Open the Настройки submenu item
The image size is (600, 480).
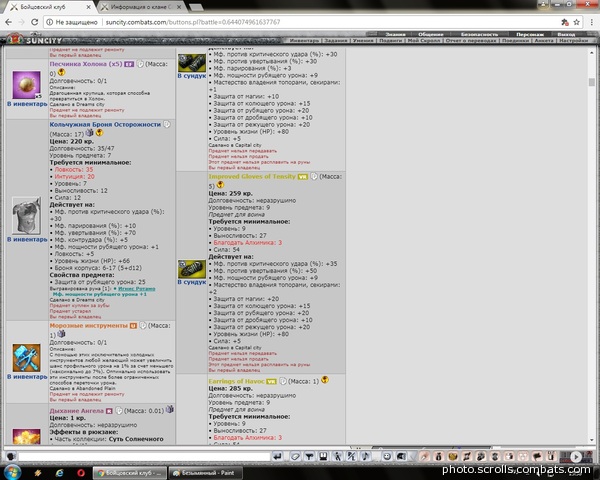coord(573,40)
